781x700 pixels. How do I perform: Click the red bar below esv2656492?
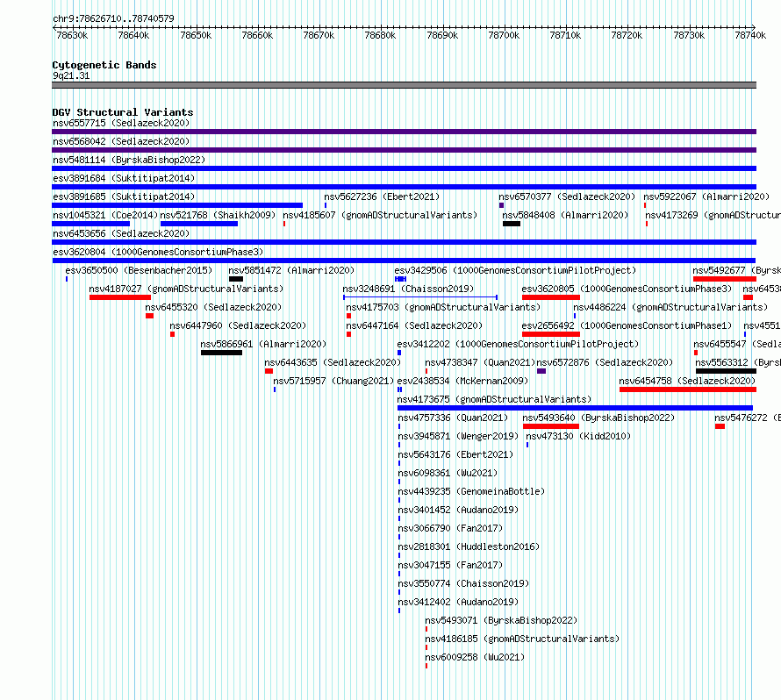click(x=551, y=334)
